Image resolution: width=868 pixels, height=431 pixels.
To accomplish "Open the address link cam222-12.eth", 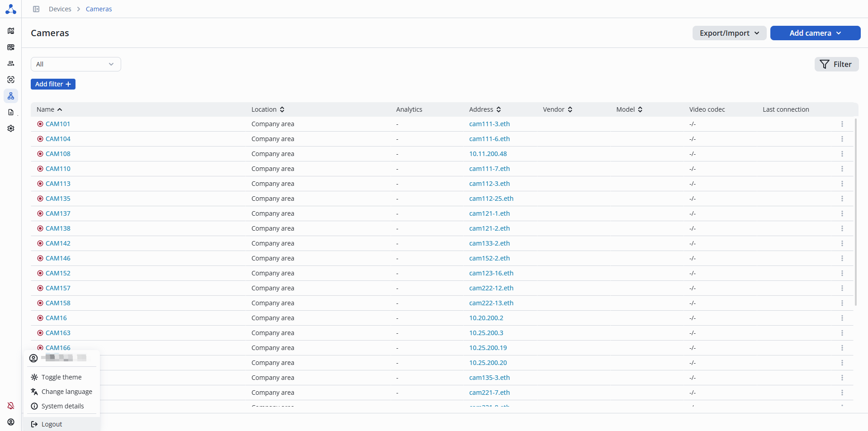I will 491,288.
